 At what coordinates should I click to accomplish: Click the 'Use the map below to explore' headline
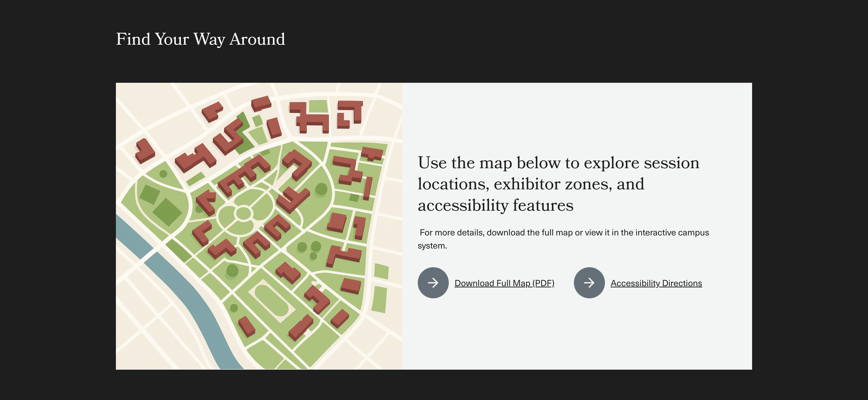(558, 184)
